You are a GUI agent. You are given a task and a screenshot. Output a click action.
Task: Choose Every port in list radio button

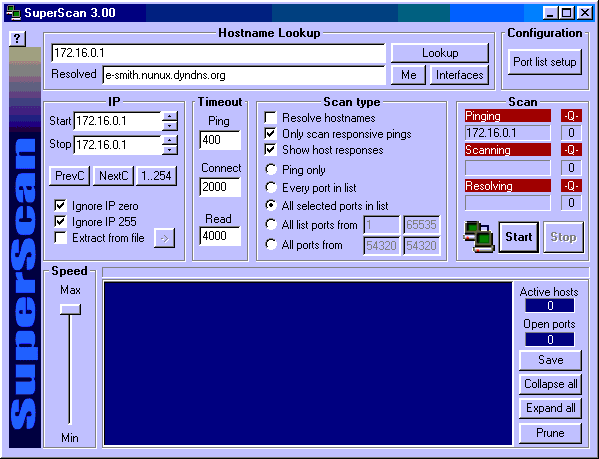(271, 187)
